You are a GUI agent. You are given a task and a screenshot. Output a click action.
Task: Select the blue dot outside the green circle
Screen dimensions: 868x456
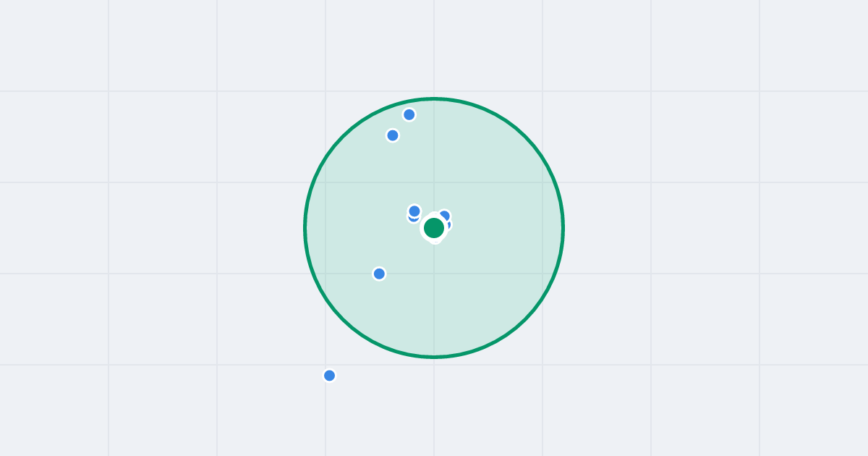click(329, 376)
